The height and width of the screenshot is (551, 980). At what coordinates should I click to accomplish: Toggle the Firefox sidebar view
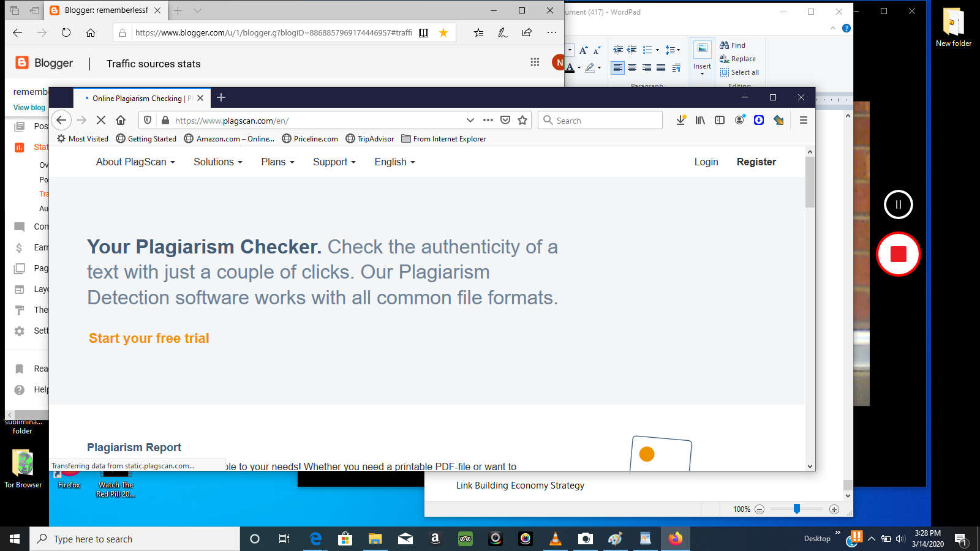[720, 120]
